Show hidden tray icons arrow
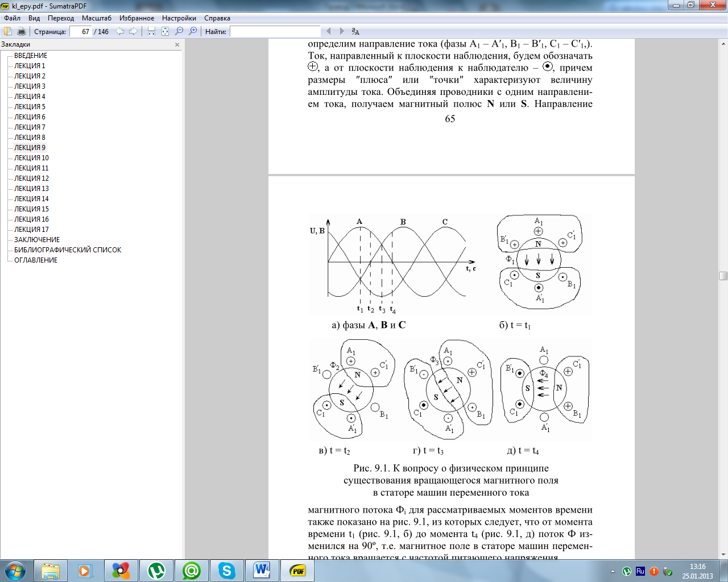Image resolution: width=728 pixels, height=582 pixels. (613, 571)
